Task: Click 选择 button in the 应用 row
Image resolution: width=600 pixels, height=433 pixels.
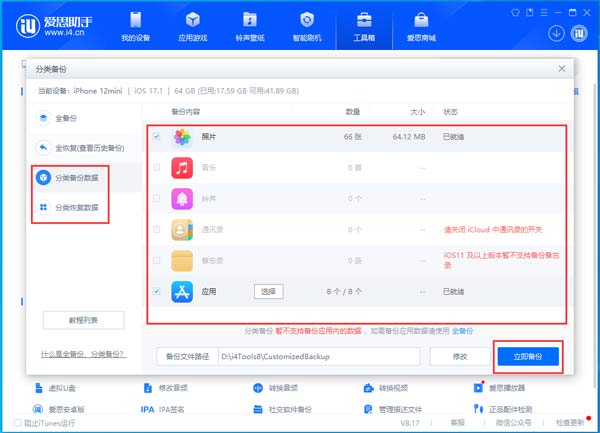Action: coord(269,291)
